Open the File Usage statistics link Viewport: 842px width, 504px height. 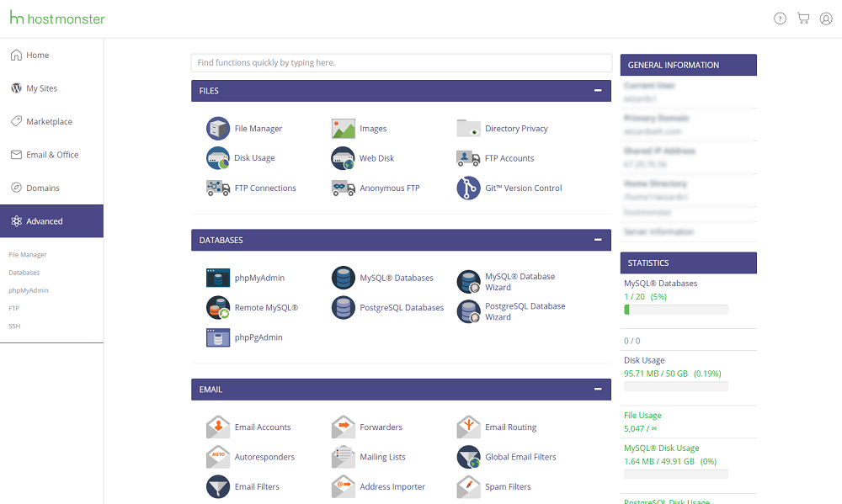[x=642, y=416]
